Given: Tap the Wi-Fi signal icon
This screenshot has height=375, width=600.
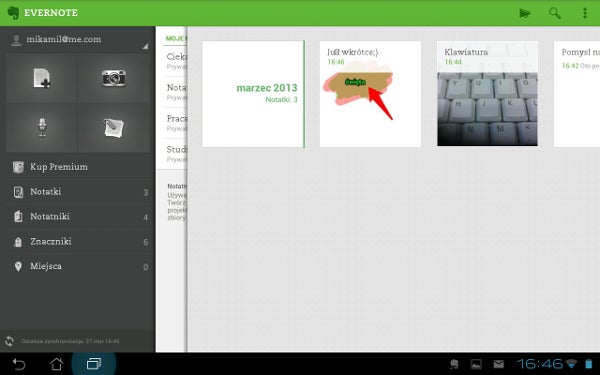Looking at the screenshot, I should pos(571,364).
